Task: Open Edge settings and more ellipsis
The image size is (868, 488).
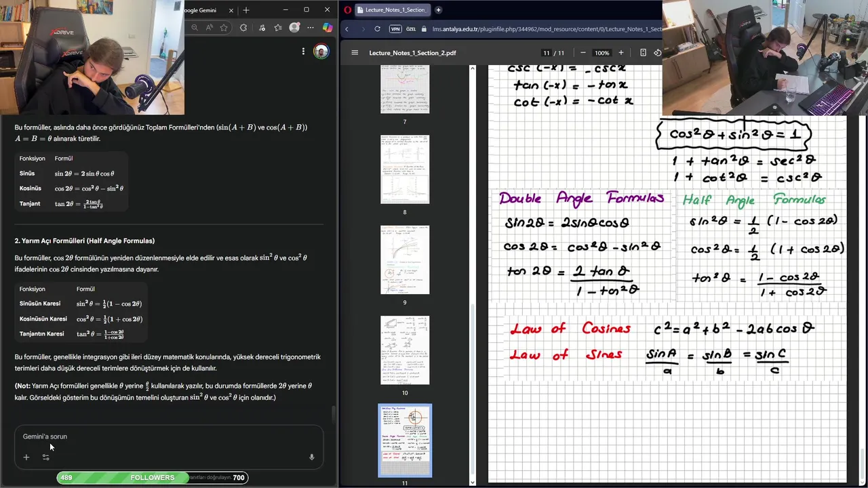Action: (311, 28)
